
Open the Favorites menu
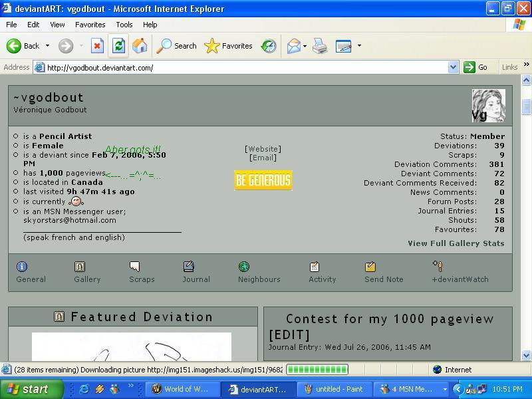point(90,25)
